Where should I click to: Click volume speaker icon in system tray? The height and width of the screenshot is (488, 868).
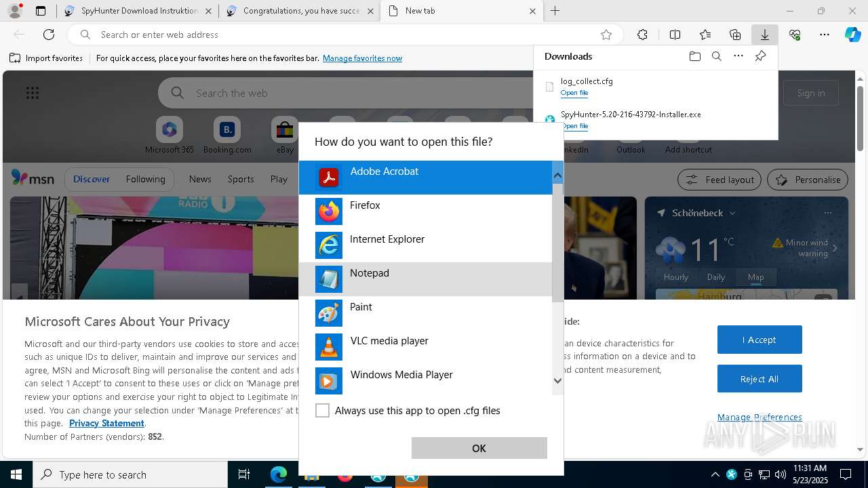click(781, 474)
